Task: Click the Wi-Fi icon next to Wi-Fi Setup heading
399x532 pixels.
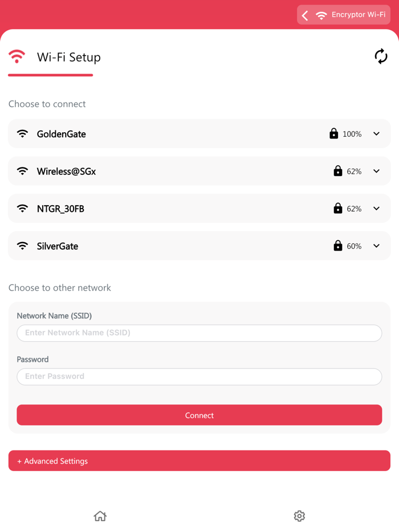Action: point(17,56)
